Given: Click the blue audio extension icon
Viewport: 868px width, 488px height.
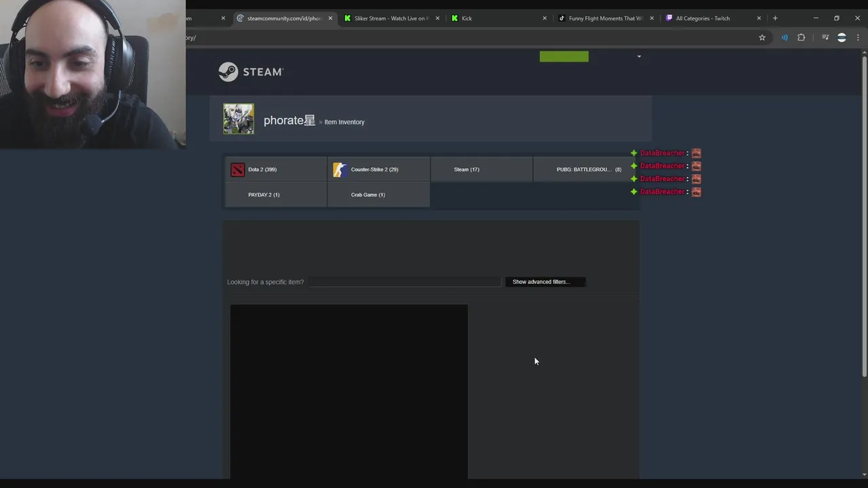Looking at the screenshot, I should 785,38.
